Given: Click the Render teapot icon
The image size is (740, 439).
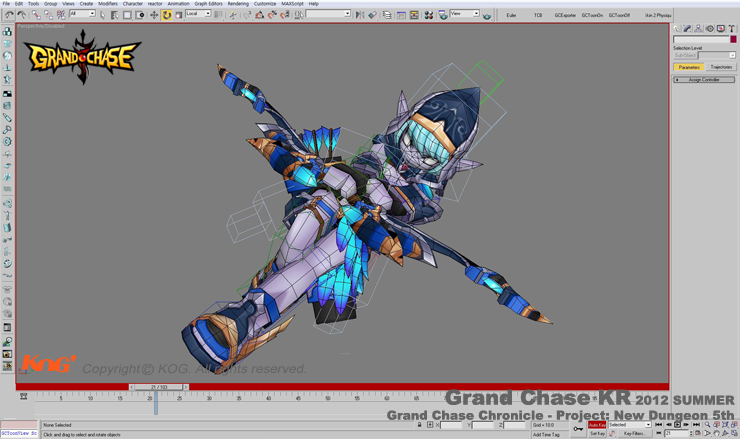Looking at the screenshot, I should coord(487,15).
